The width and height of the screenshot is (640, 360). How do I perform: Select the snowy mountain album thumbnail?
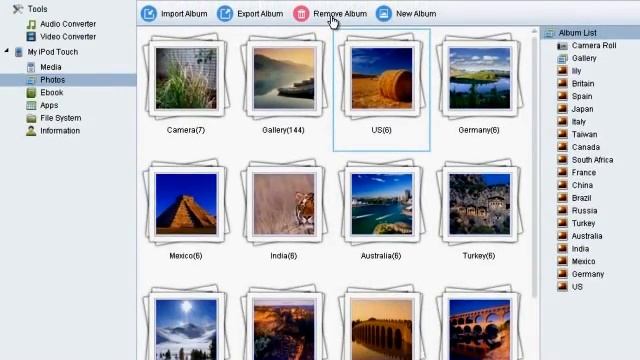click(186, 323)
